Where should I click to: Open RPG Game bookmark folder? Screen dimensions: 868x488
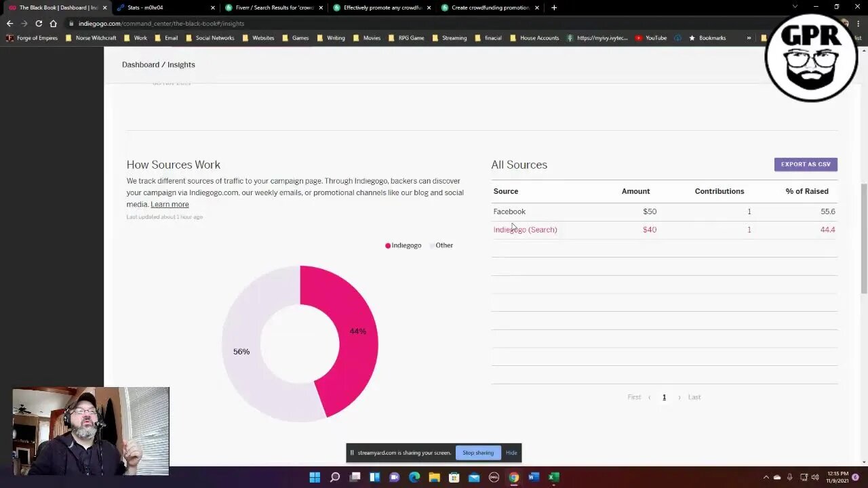pos(406,38)
